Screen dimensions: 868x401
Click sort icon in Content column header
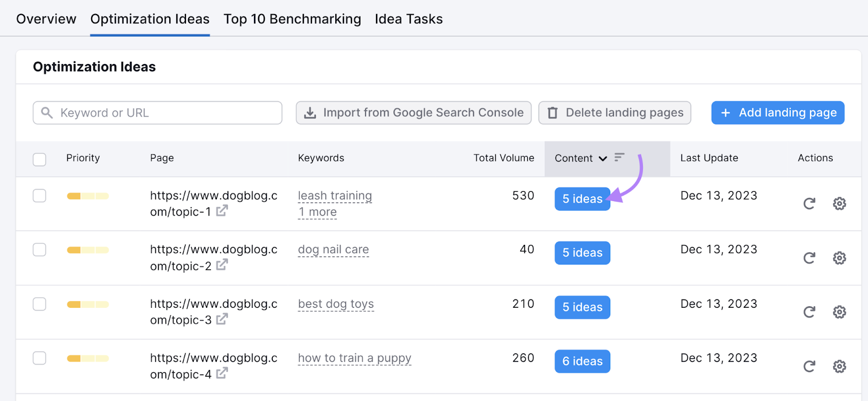(x=620, y=158)
